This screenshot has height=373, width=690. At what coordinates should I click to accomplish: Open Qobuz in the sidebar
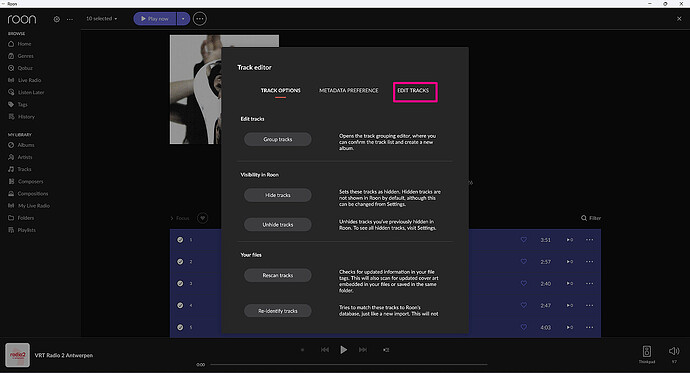point(20,68)
